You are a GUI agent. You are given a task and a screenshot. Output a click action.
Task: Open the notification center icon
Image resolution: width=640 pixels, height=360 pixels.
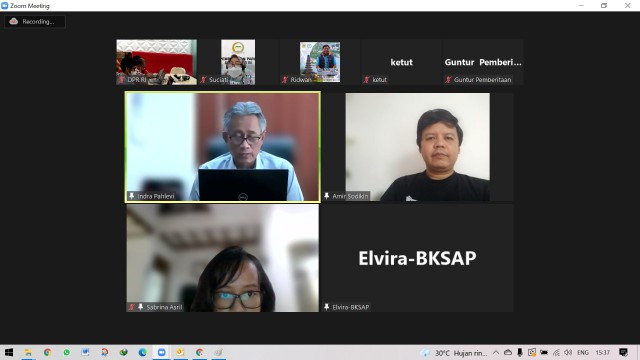pos(623,352)
